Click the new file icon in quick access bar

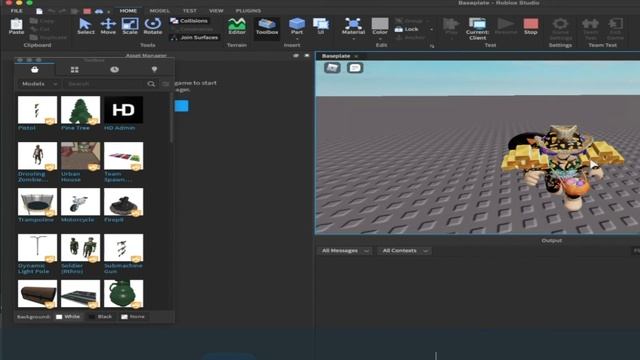39,11
